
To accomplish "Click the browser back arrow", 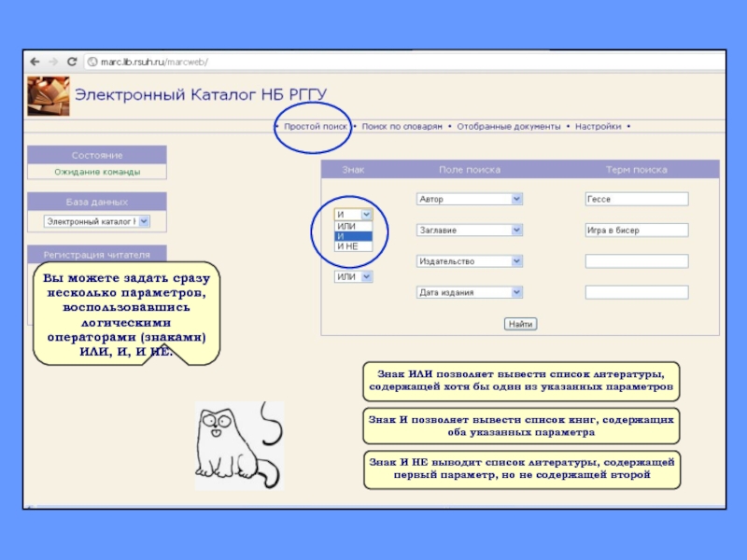I will (x=35, y=62).
